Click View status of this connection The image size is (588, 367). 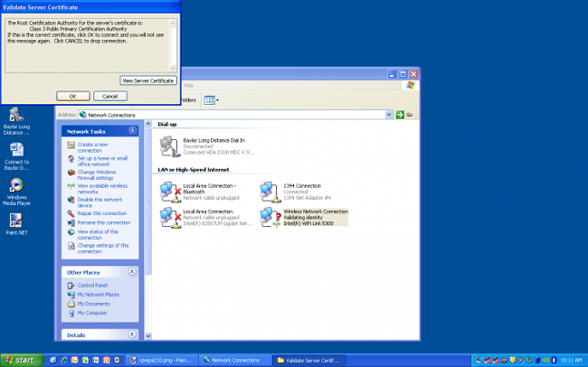(98, 235)
